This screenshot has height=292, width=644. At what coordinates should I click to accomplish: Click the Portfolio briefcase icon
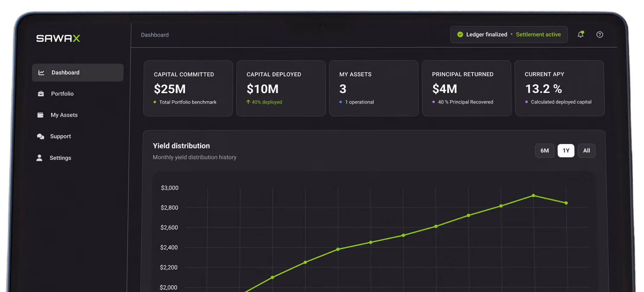pos(41,94)
